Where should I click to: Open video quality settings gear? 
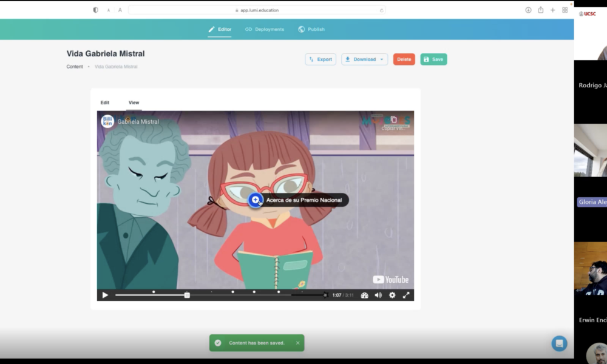(392, 295)
